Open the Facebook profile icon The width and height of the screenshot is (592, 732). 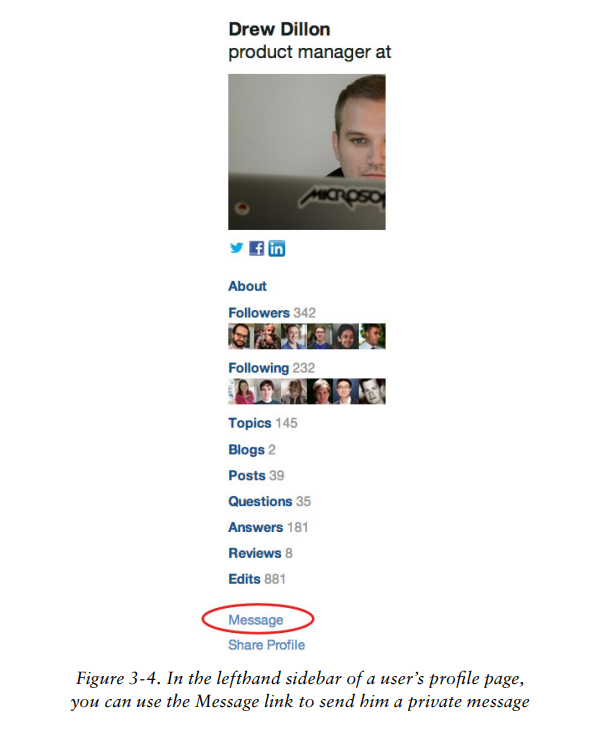tap(256, 248)
